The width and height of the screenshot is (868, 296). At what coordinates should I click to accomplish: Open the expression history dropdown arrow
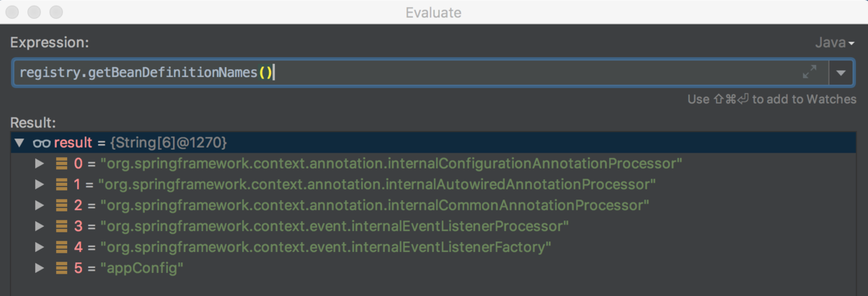pos(841,72)
